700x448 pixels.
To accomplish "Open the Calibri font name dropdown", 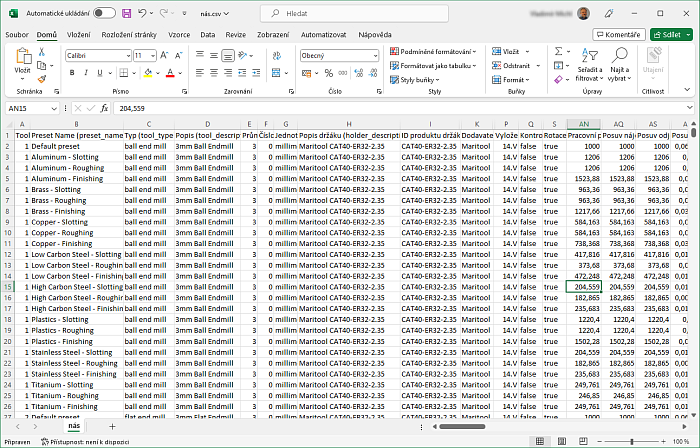I will [x=98, y=55].
